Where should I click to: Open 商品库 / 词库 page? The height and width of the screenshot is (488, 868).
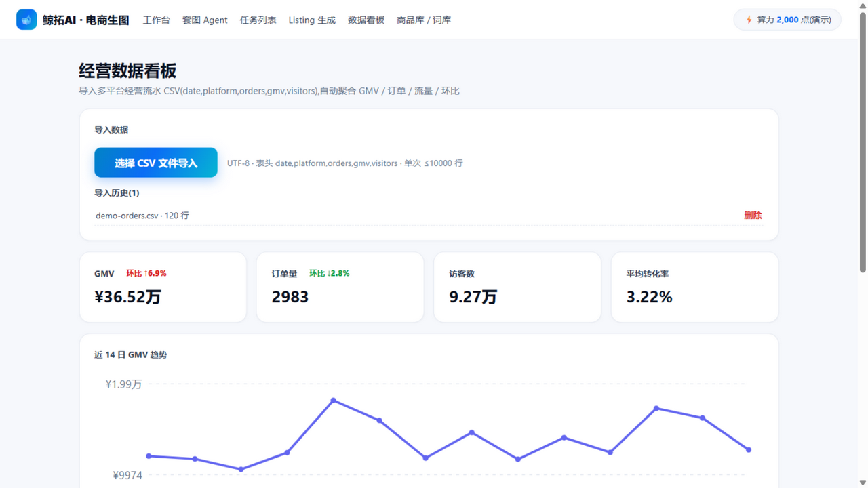pyautogui.click(x=424, y=20)
